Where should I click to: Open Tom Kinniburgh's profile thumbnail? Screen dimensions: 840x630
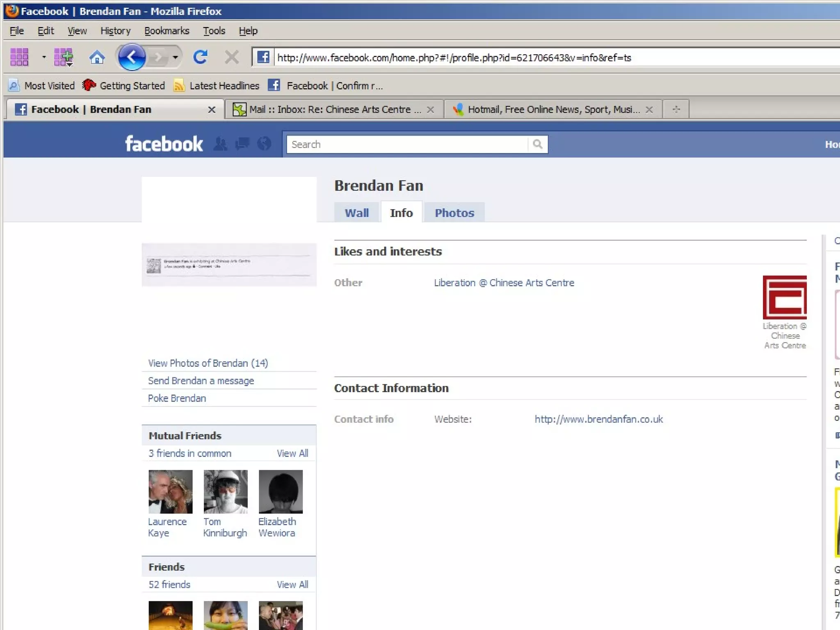[226, 492]
